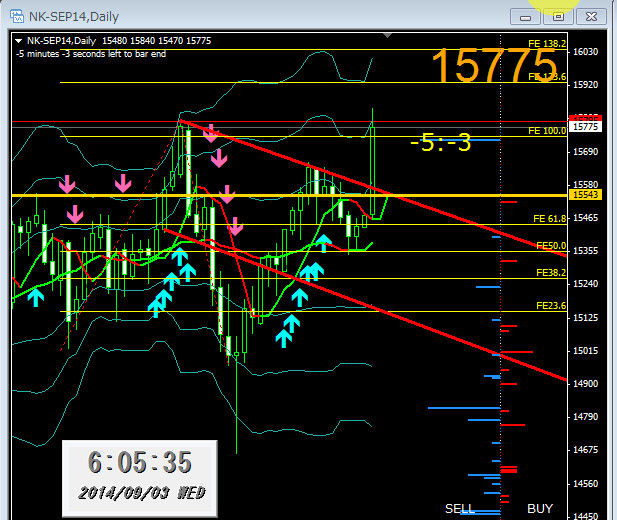Image resolution: width=617 pixels, height=520 pixels.
Task: Click the 14790 price scale value
Action: tap(586, 417)
